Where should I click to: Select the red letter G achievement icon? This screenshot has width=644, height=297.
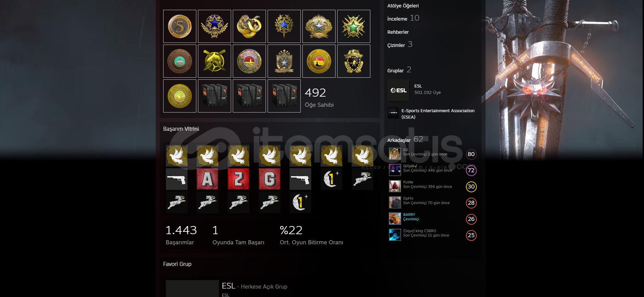(270, 179)
